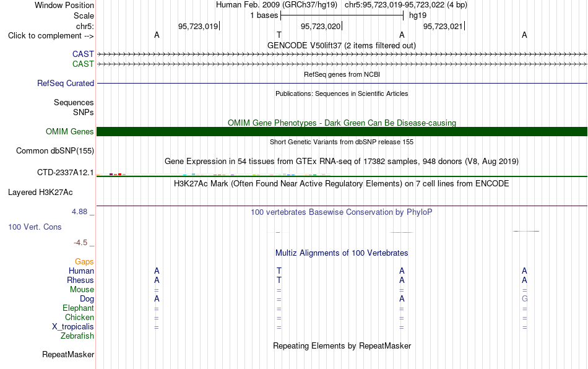Image resolution: width=588 pixels, height=369 pixels.
Task: Click the CTD-2337A12.1 GTEx expression label
Action: point(65,173)
